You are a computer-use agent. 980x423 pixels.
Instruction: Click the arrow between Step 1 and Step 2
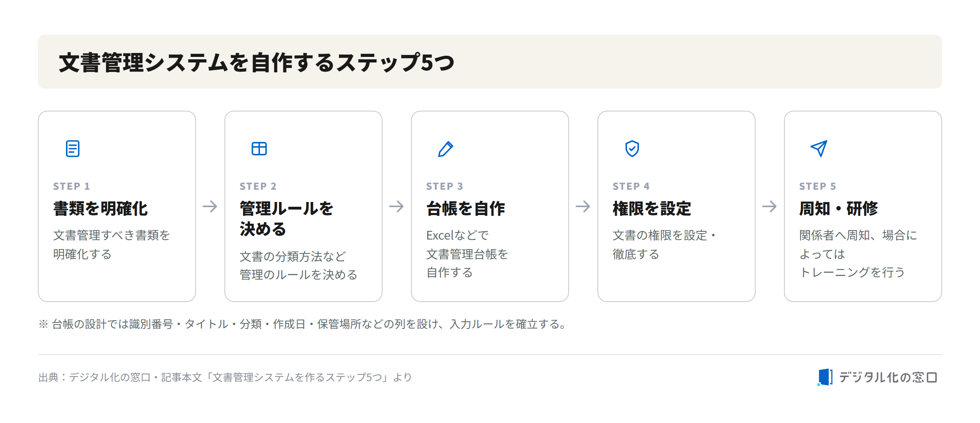pos(210,206)
